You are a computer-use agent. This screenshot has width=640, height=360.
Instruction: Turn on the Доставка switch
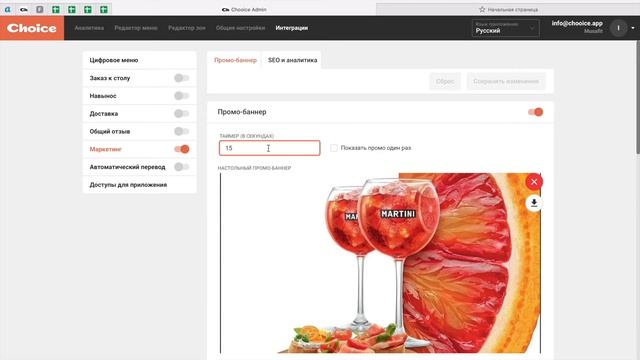pos(182,113)
